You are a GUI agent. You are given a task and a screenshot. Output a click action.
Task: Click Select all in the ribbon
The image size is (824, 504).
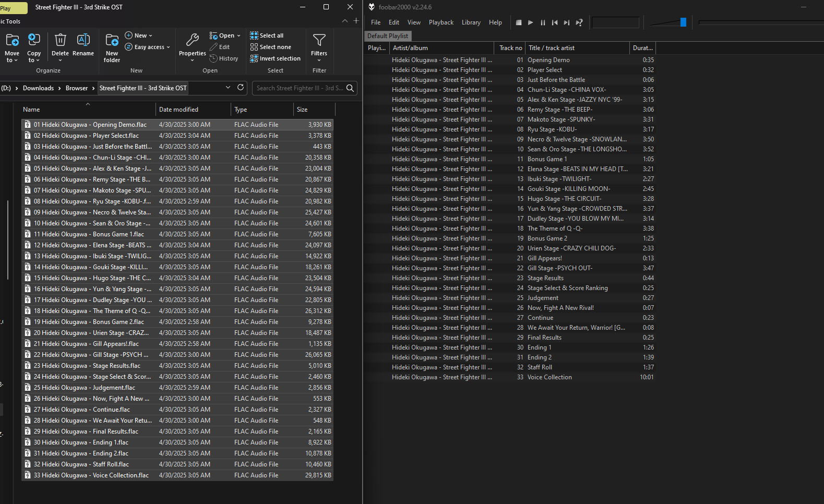coord(267,35)
